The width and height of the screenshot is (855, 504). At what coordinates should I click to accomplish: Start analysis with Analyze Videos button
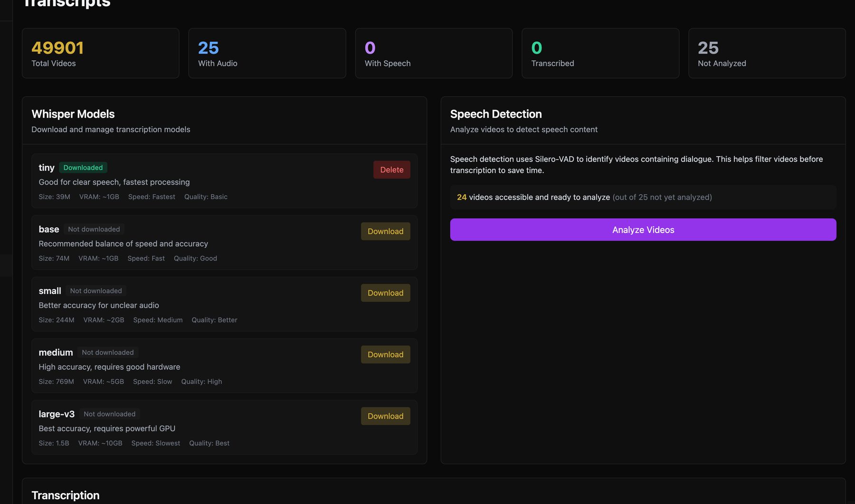point(643,230)
